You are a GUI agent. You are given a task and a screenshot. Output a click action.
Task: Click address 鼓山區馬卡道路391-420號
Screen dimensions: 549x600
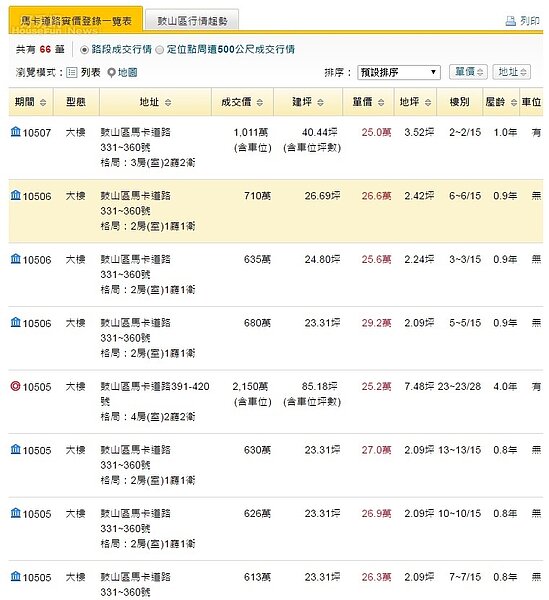[x=155, y=394]
